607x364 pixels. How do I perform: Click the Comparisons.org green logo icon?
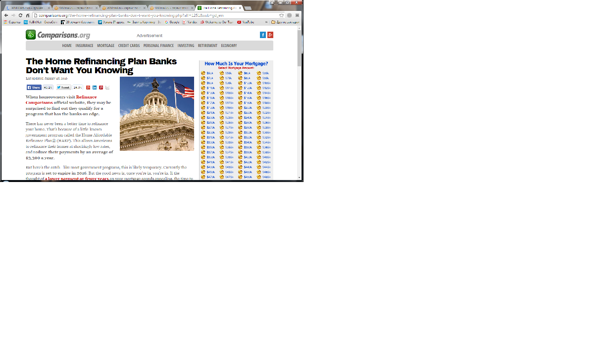click(x=31, y=35)
